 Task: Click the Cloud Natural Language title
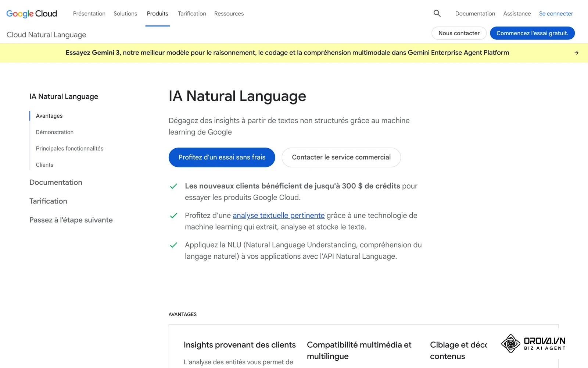[46, 35]
